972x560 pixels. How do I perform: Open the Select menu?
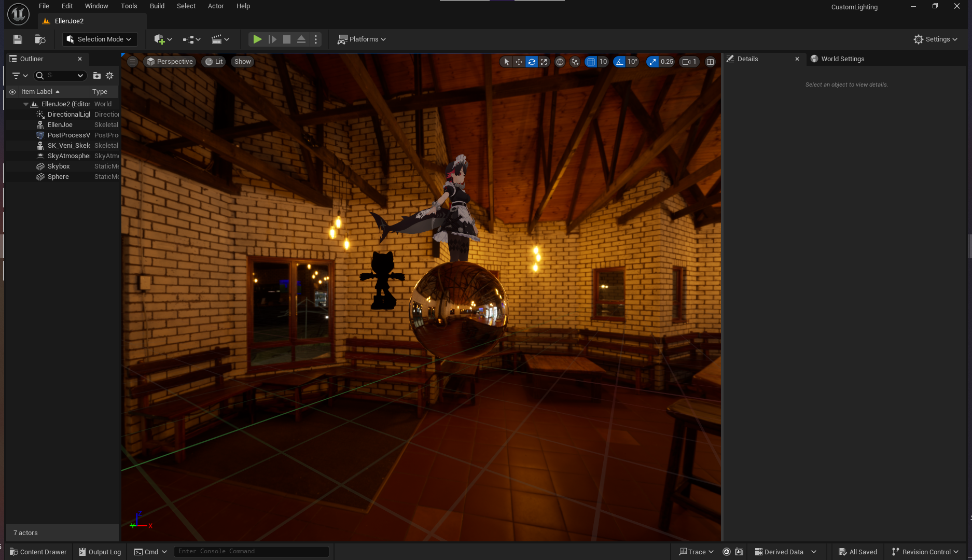[186, 6]
